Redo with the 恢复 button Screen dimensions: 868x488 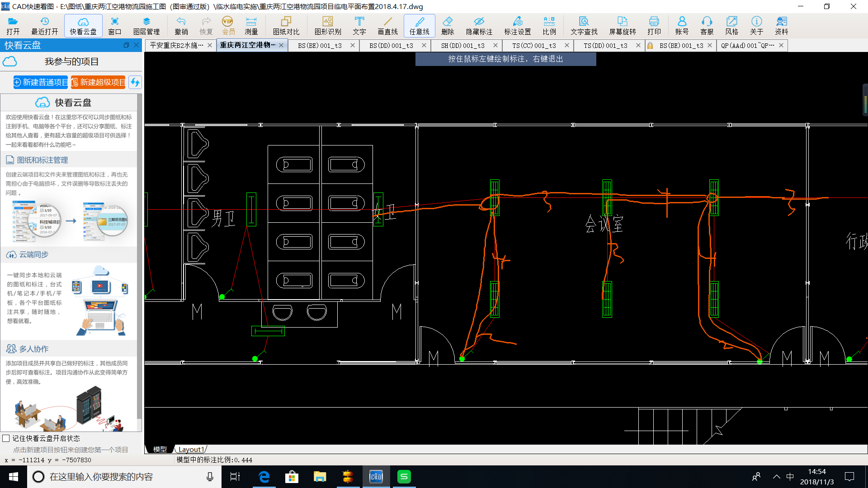coord(206,26)
